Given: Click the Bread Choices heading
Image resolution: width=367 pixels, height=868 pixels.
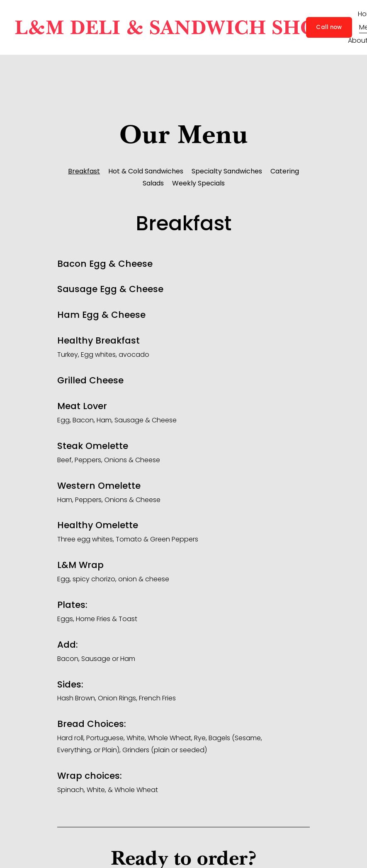Looking at the screenshot, I should (91, 724).
